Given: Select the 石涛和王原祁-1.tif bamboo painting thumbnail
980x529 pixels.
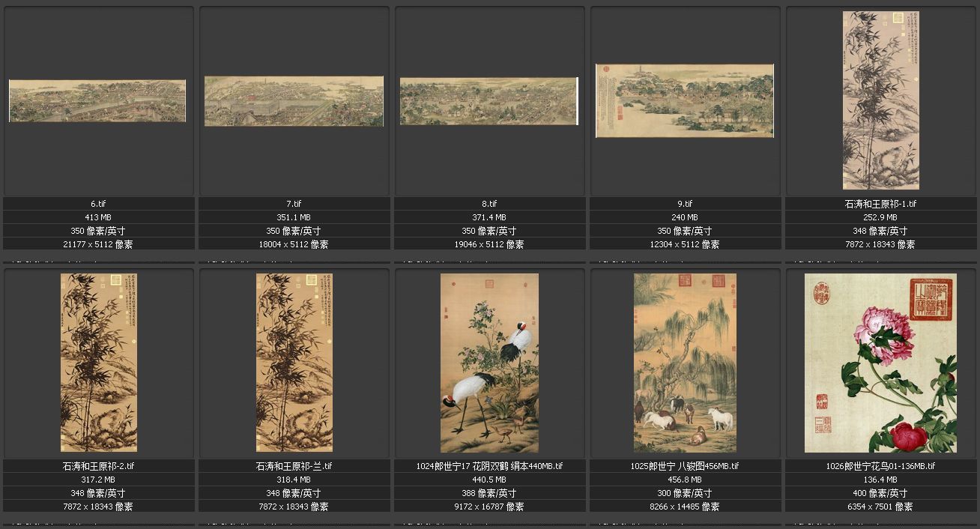Looking at the screenshot, I should (x=880, y=100).
